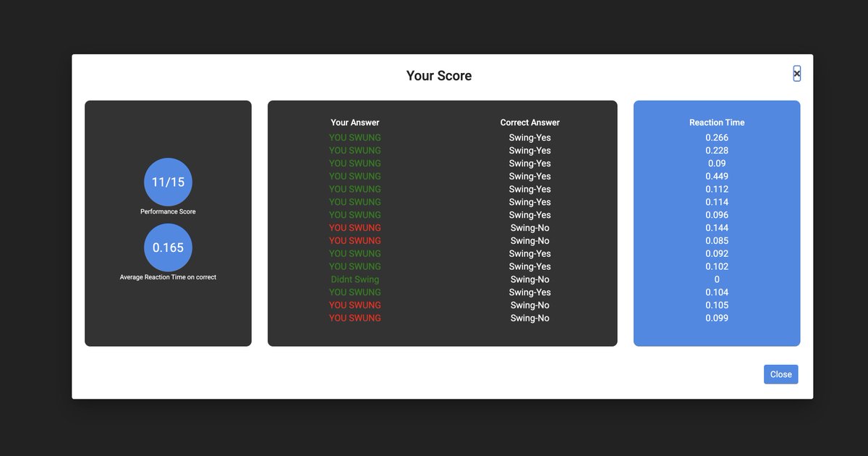Click red 'YOU SWUNG' in the 0.144 row
The width and height of the screenshot is (868, 456).
click(x=355, y=228)
